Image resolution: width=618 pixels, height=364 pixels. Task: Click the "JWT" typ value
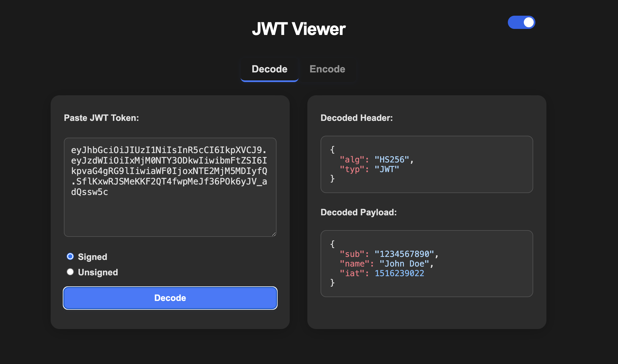pos(387,169)
